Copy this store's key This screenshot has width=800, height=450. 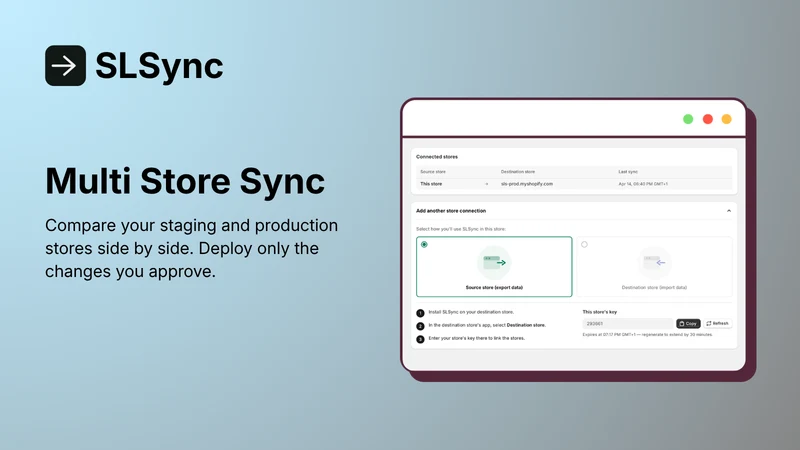(688, 323)
